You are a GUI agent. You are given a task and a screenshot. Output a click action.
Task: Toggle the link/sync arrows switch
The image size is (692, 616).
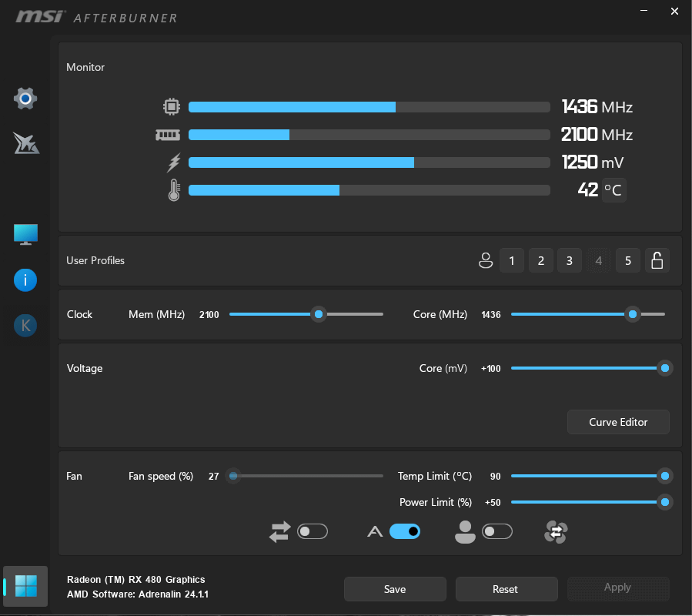pyautogui.click(x=313, y=531)
